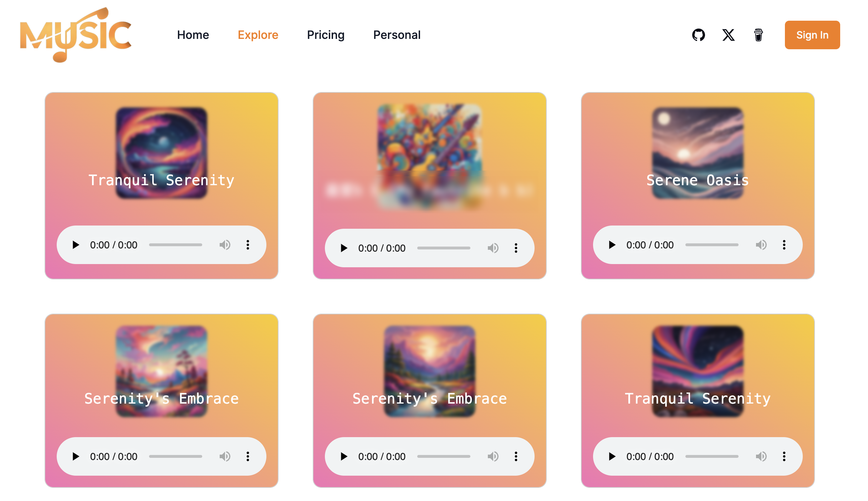Click the Sign In button
868x501 pixels.
(812, 35)
